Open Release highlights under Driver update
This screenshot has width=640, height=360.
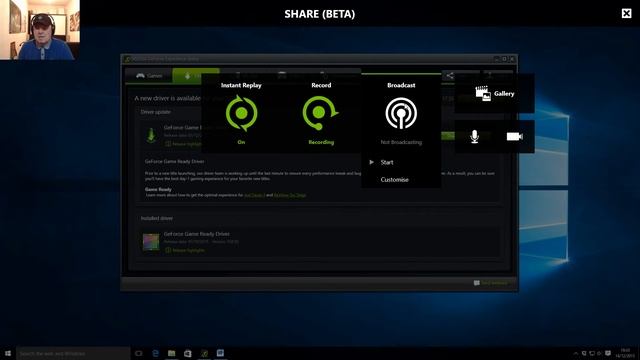pos(184,144)
